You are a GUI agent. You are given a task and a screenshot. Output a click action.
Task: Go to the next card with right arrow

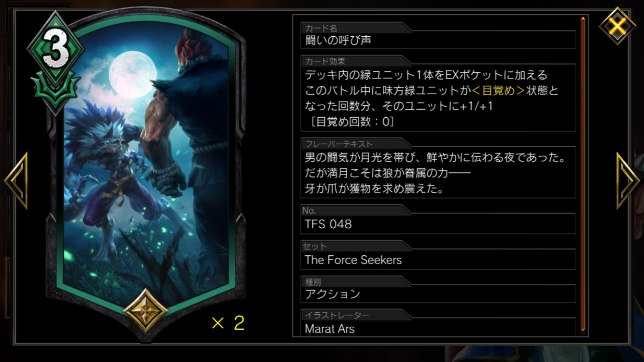pyautogui.click(x=628, y=181)
